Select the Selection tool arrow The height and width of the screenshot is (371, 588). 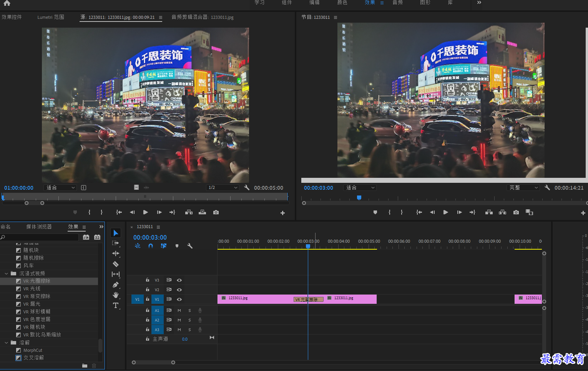point(116,233)
